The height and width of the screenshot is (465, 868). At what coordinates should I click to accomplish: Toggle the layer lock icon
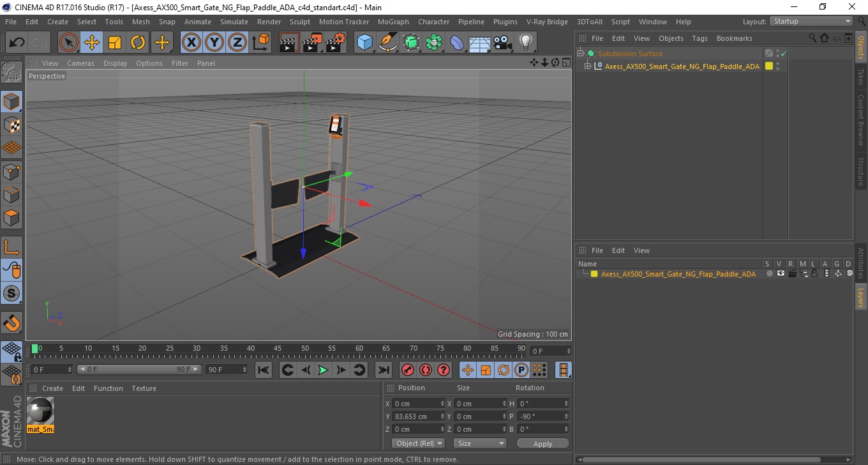click(x=814, y=273)
